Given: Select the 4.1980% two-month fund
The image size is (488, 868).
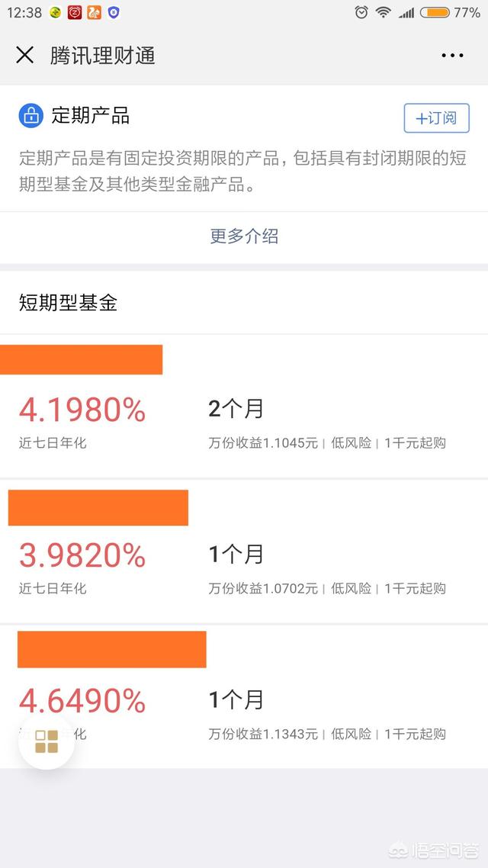Looking at the screenshot, I should 81,410.
